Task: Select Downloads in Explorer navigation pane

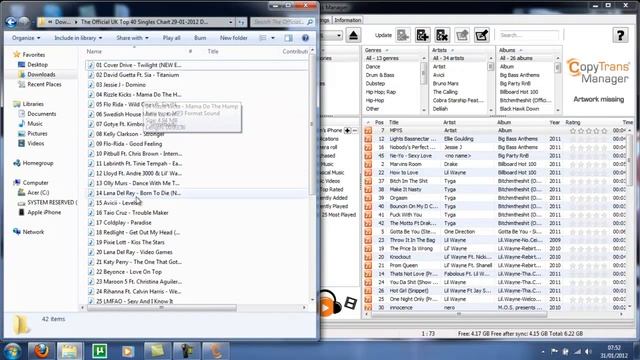Action: pyautogui.click(x=41, y=74)
